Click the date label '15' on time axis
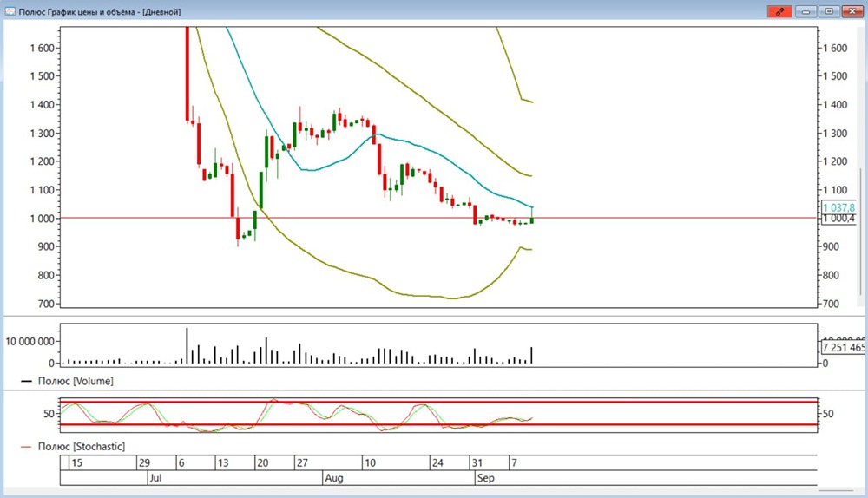Viewport: 868px width, 498px height. click(77, 462)
